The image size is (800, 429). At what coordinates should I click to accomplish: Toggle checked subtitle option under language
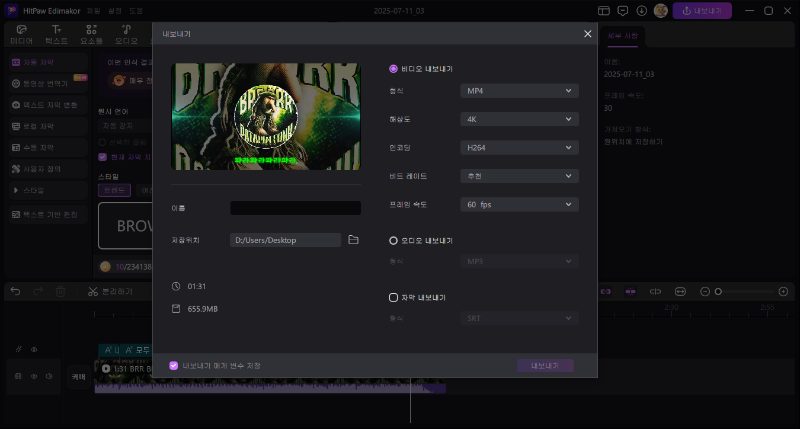coord(103,157)
